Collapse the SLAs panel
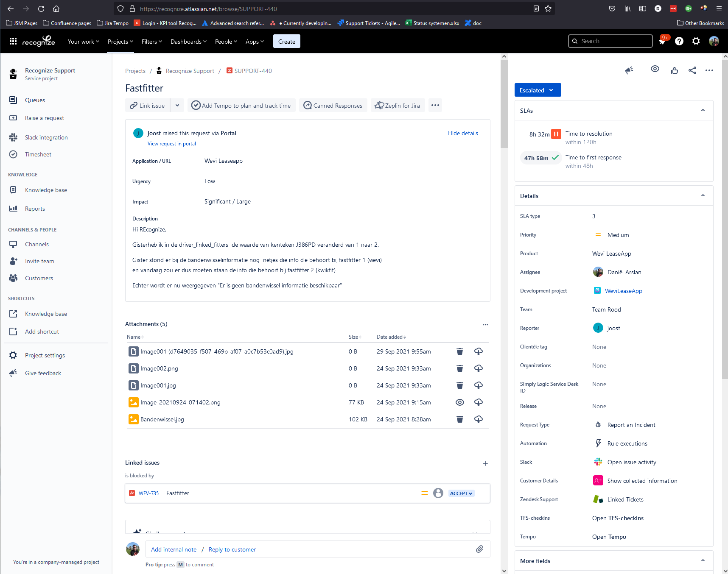Viewport: 728px width, 574px height. pyautogui.click(x=703, y=110)
